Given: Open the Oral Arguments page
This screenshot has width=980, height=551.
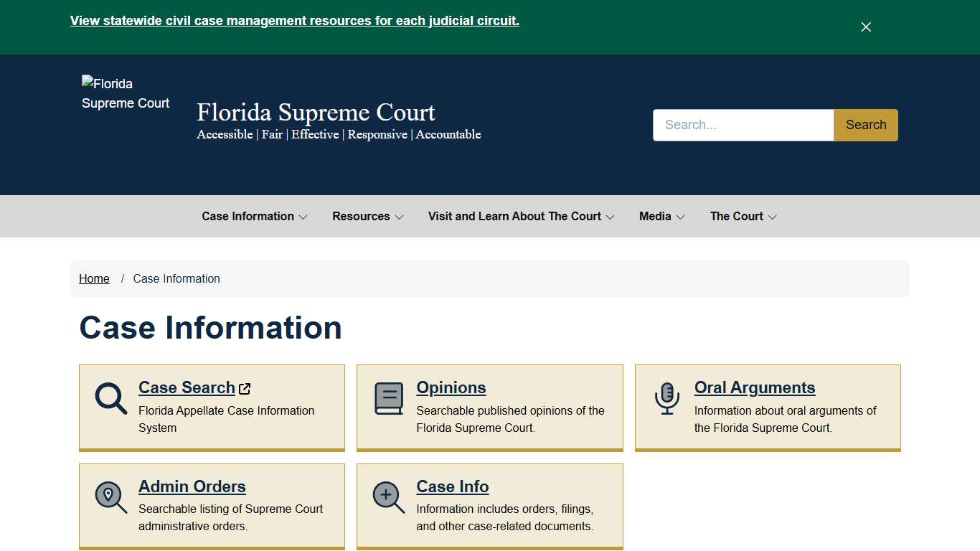Looking at the screenshot, I should [x=754, y=387].
